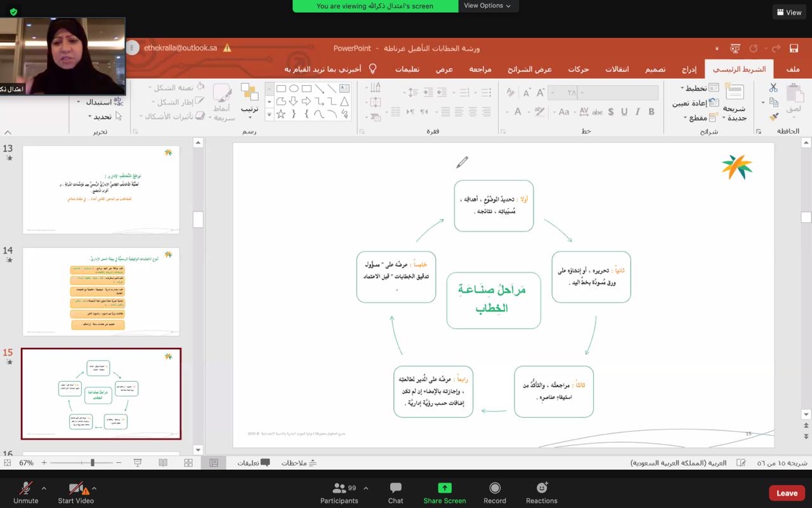Click the red Leave meeting button

(x=787, y=493)
